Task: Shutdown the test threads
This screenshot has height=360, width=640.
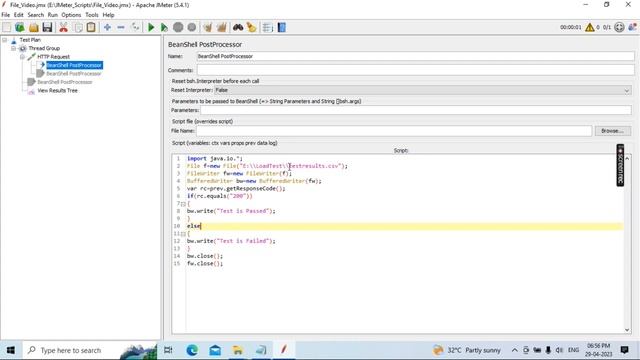Action: (x=191, y=27)
